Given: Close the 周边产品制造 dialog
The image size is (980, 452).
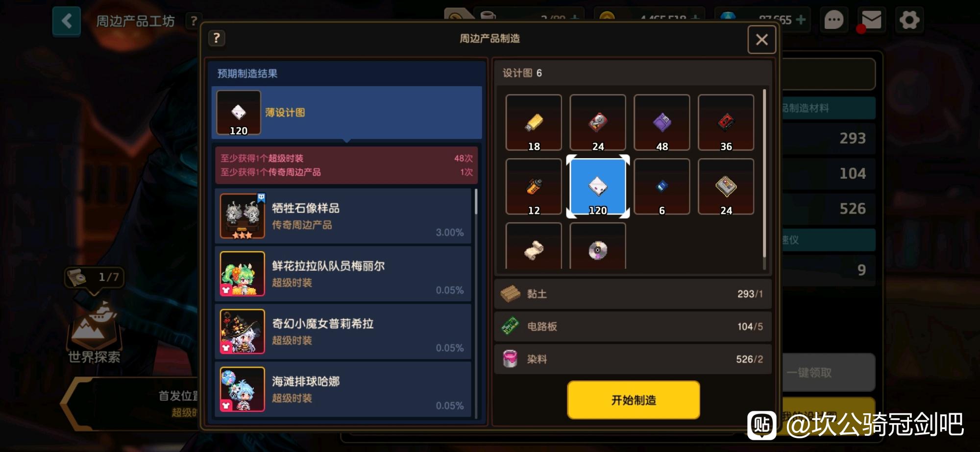Looking at the screenshot, I should point(761,40).
